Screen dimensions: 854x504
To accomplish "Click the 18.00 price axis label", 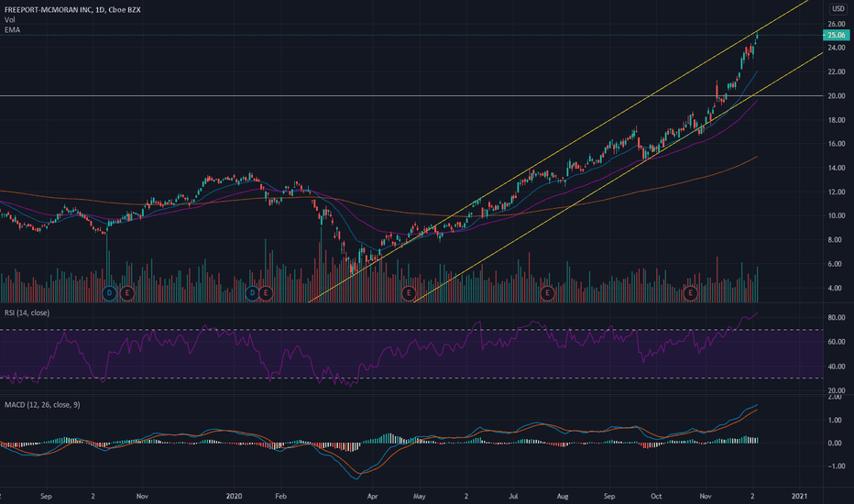I will (837, 120).
